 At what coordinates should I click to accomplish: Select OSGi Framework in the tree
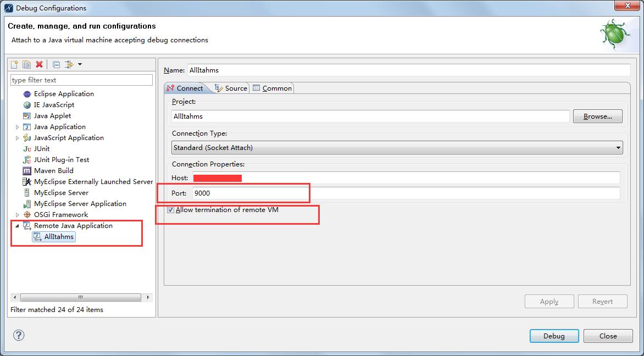coord(61,215)
